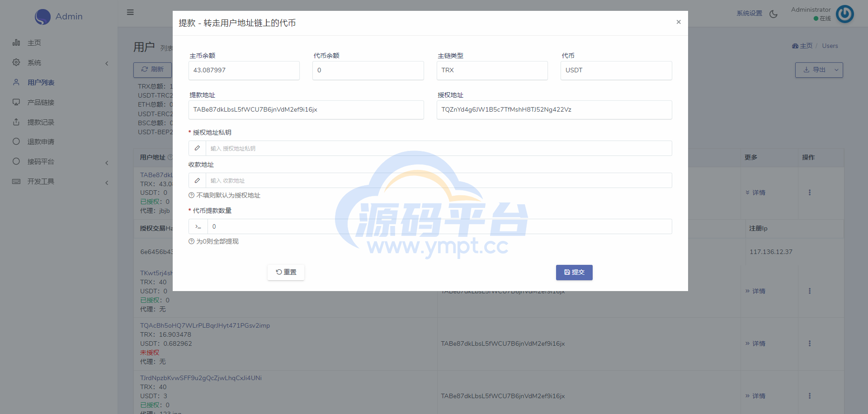
Task: Click the hamburger menu toggle icon
Action: [130, 12]
